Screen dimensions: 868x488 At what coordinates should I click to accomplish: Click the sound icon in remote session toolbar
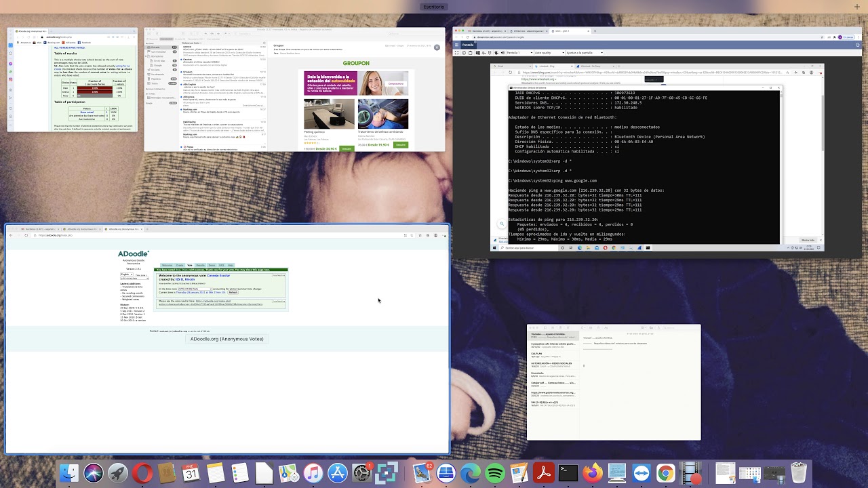502,52
